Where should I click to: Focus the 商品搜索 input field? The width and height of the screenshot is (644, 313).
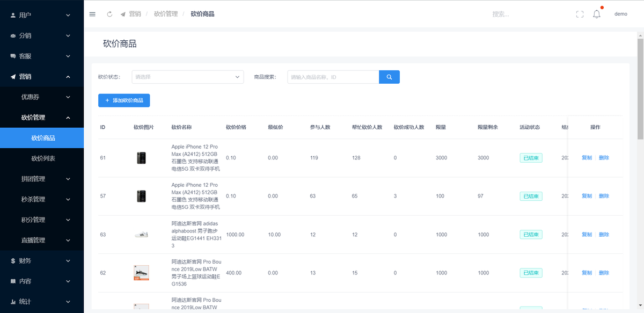coord(333,77)
